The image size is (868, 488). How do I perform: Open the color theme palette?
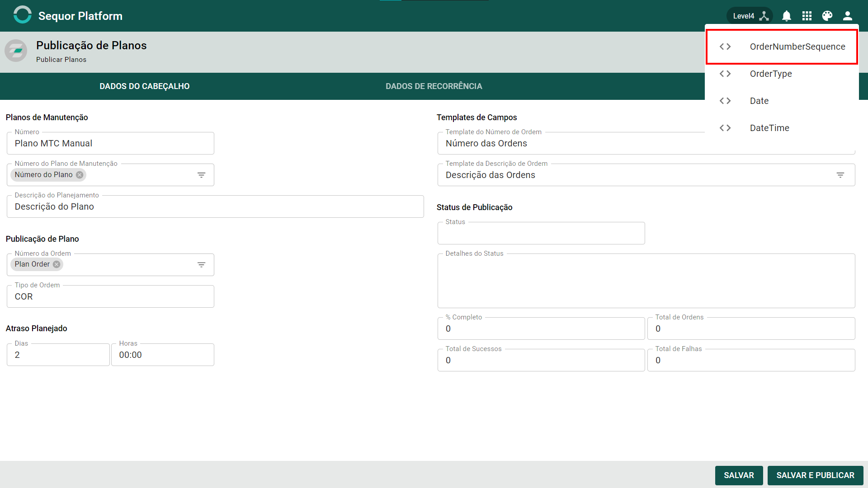pos(827,16)
